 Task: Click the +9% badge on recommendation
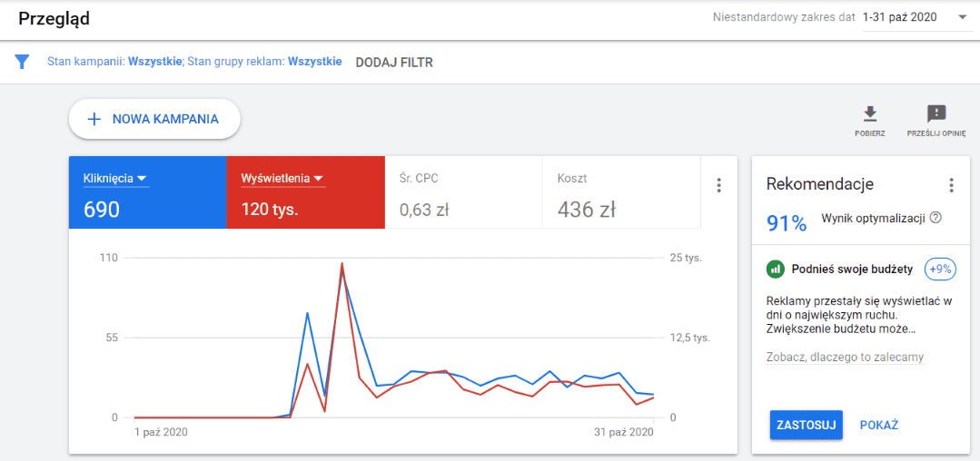939,269
